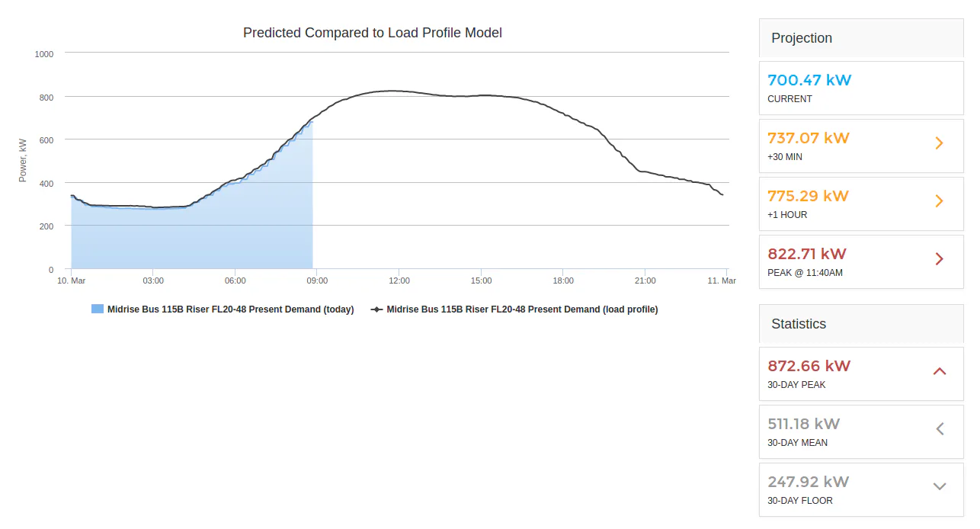Open the 775.29 kW +1 HOUR value
This screenshot has width=980, height=529.
pos(808,196)
